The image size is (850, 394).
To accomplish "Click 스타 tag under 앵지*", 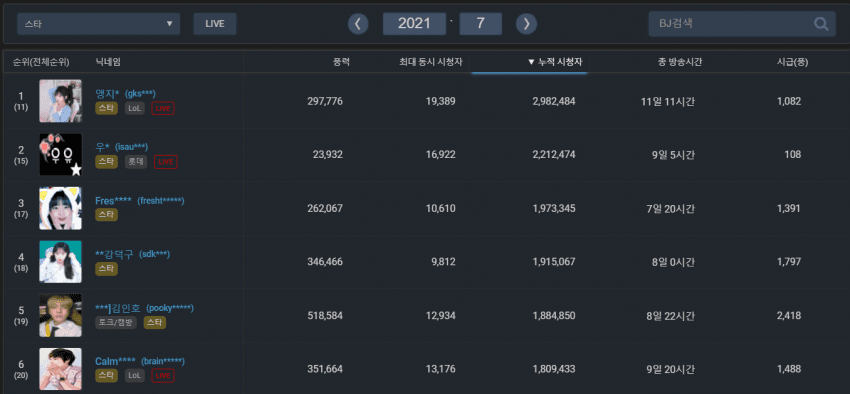I will (106, 108).
